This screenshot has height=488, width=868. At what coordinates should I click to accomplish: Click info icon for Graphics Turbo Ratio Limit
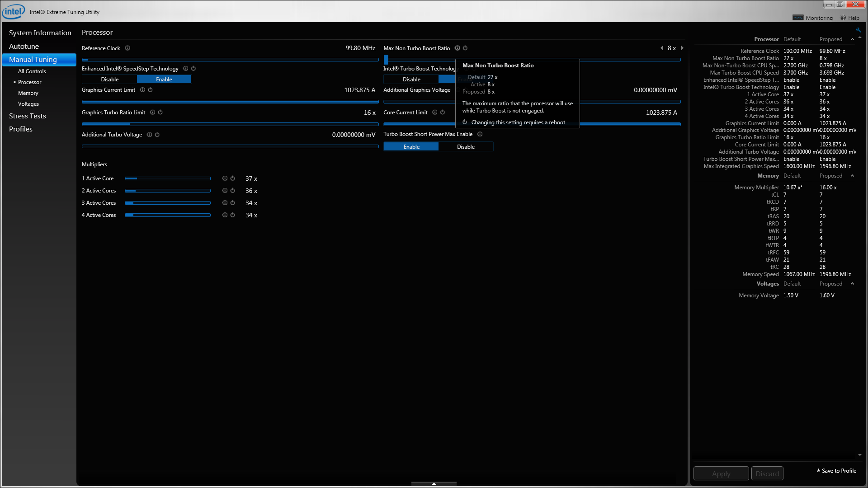point(153,113)
